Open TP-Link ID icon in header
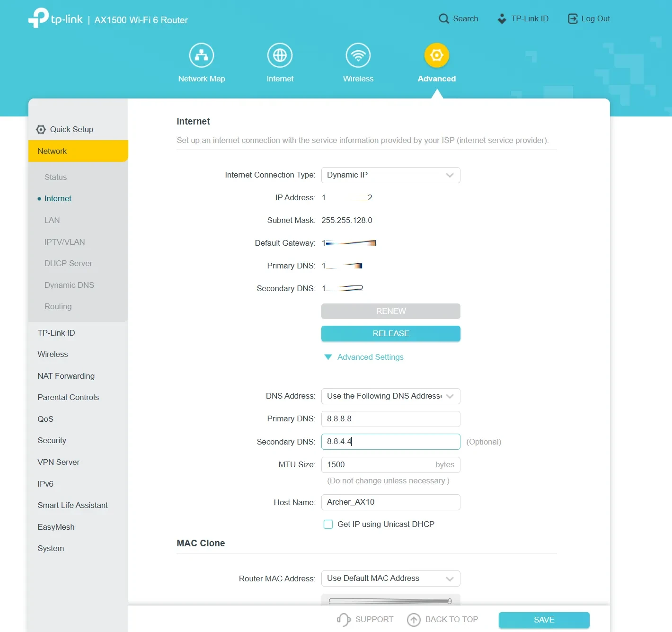Viewport: 672px width, 632px height. tap(502, 19)
